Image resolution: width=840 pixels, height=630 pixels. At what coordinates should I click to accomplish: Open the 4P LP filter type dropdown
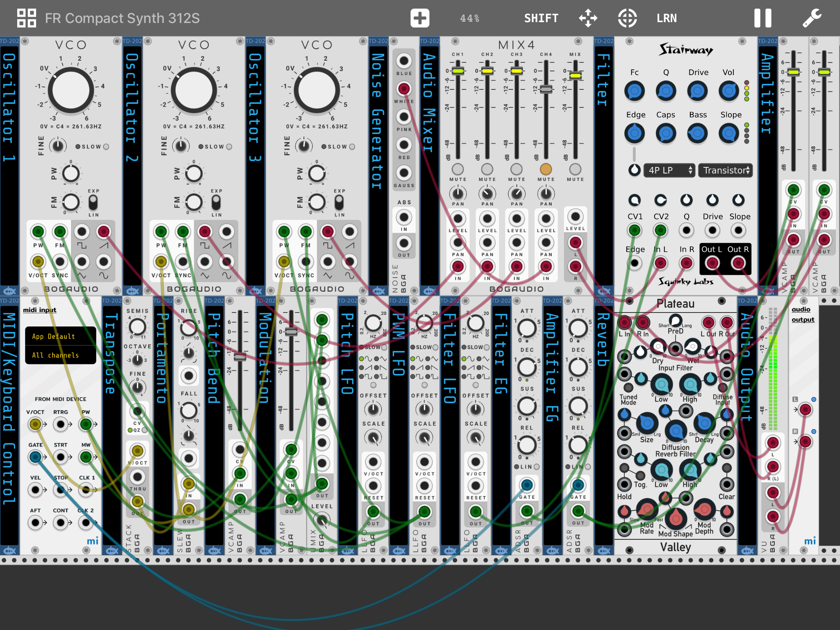669,170
